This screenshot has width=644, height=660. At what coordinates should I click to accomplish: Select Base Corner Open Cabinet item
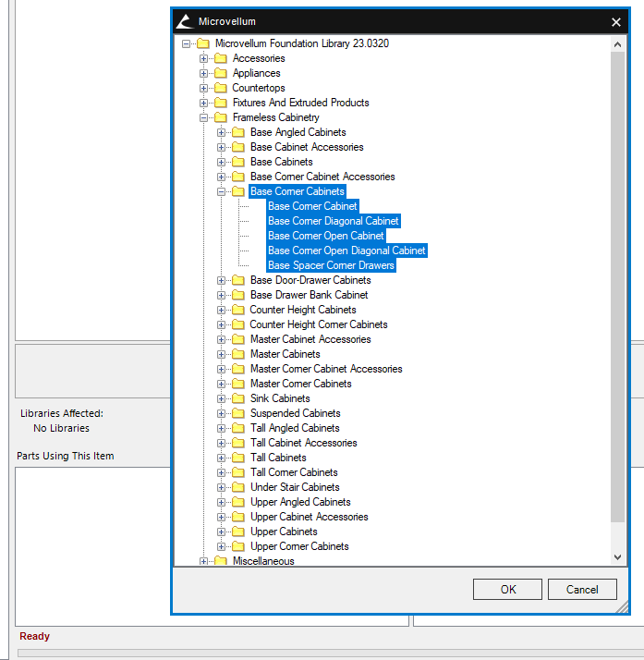[x=325, y=236]
